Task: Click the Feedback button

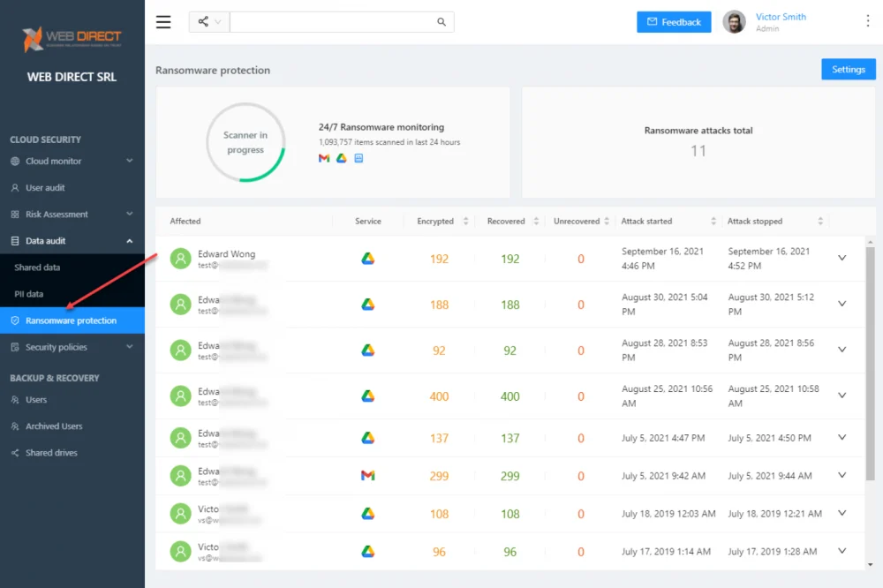Action: pos(674,22)
